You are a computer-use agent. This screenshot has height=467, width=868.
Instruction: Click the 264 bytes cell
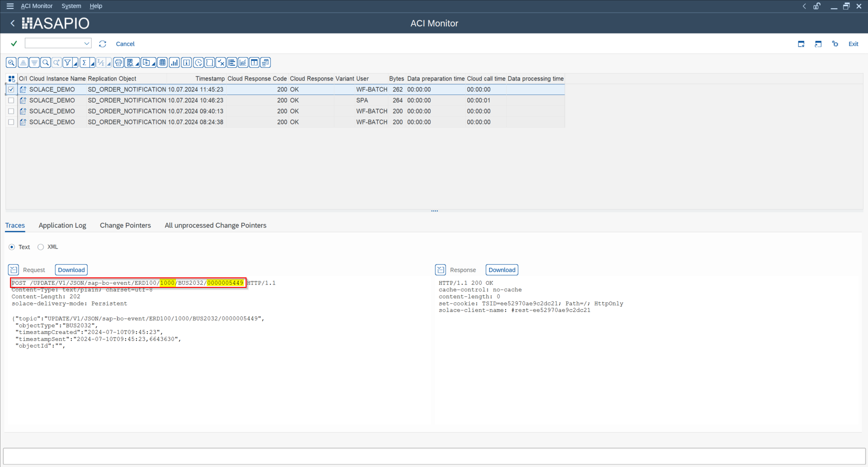point(398,100)
